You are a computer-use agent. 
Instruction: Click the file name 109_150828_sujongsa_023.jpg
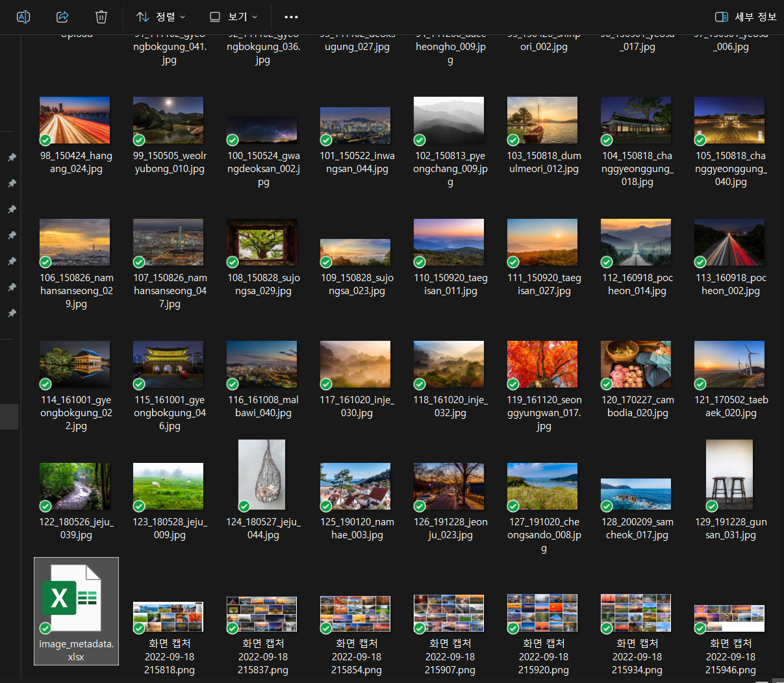[357, 284]
